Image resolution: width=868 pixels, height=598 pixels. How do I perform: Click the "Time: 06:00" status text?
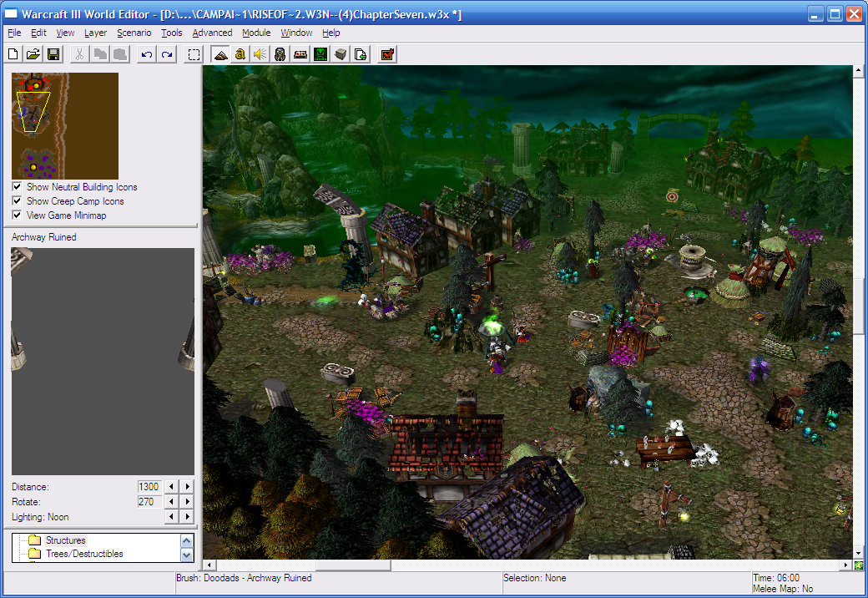tap(776, 577)
